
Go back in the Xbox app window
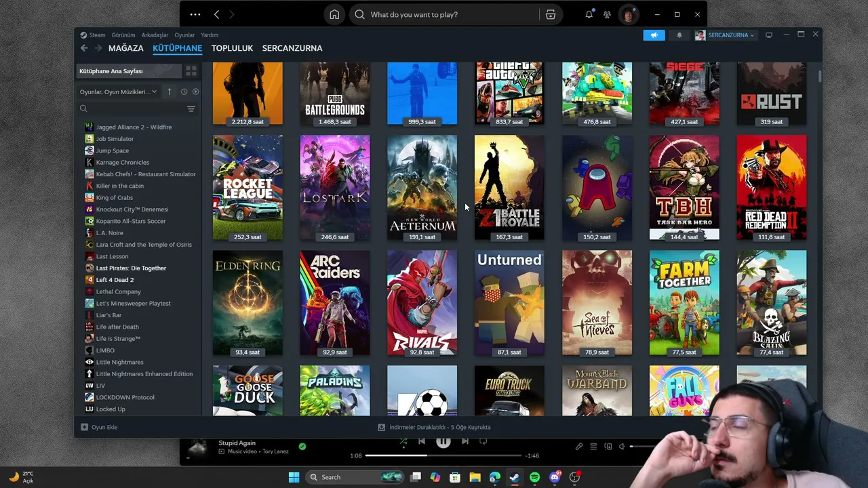pos(216,14)
